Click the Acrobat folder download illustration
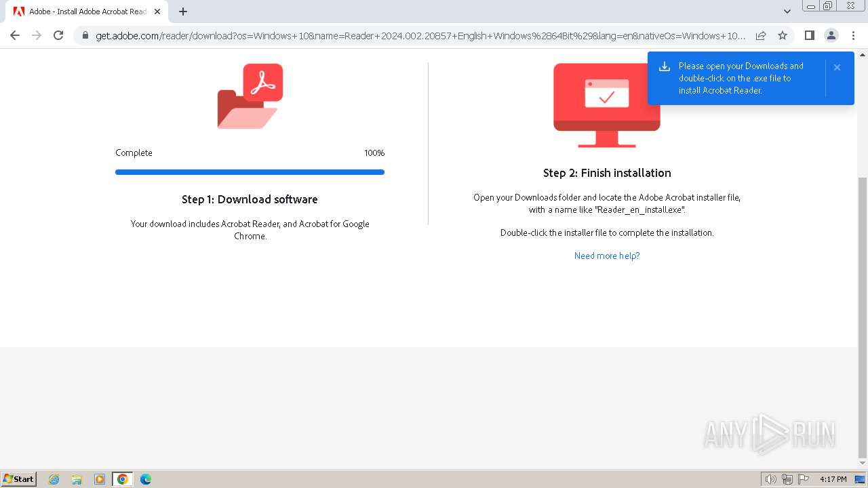 250,96
